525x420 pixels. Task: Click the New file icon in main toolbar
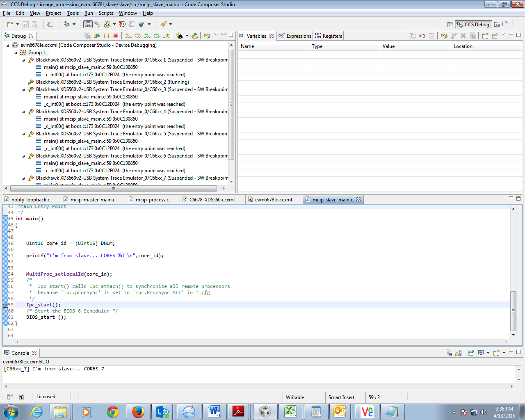tap(10, 24)
